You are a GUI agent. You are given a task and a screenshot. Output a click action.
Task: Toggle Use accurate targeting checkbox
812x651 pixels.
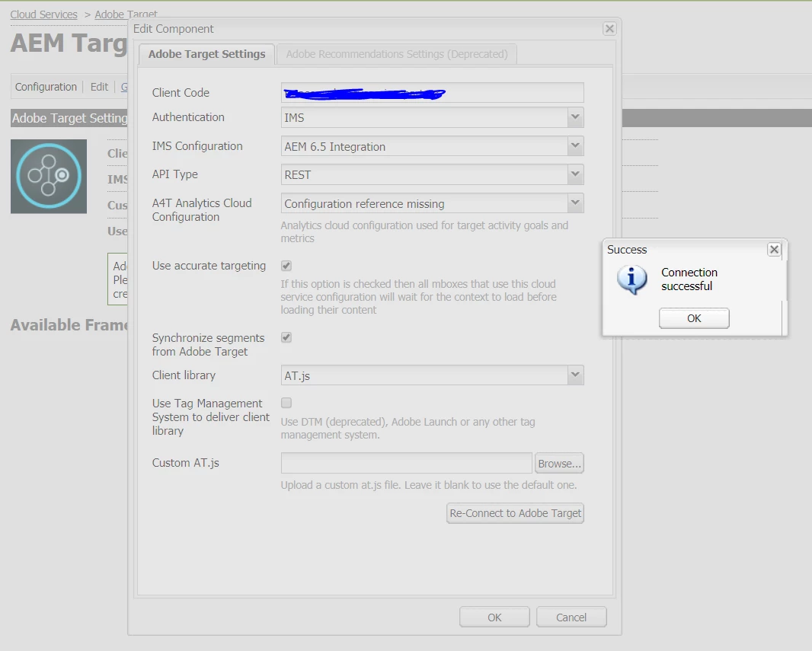(286, 266)
